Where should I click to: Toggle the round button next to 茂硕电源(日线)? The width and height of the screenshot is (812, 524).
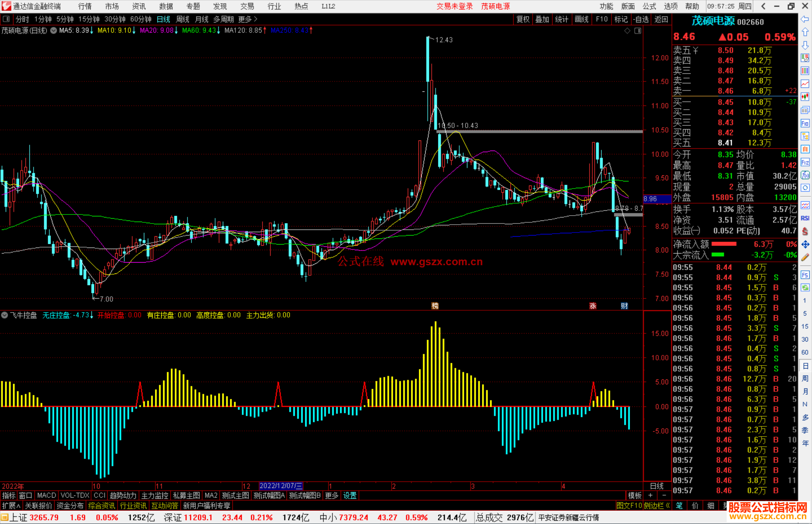point(54,30)
